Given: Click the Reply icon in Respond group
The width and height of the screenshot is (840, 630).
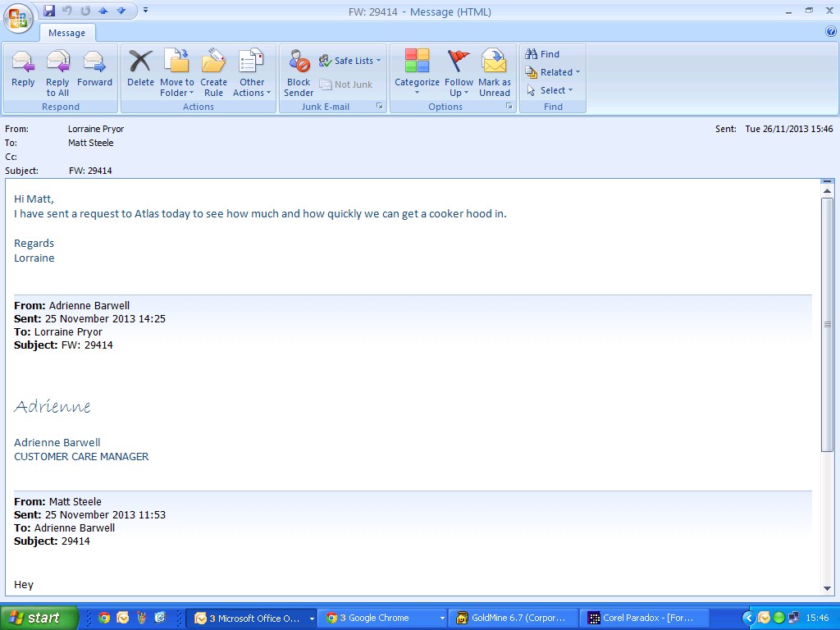Looking at the screenshot, I should (23, 67).
